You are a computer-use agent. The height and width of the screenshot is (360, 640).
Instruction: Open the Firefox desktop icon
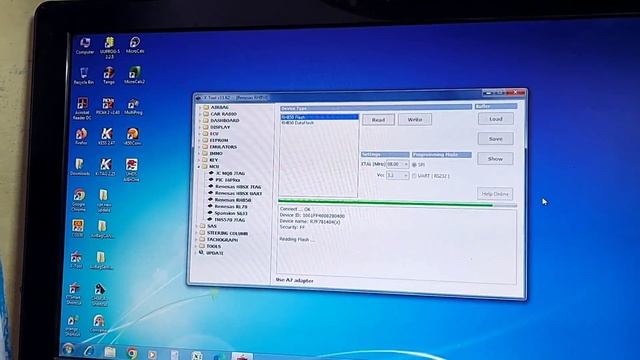pos(81,136)
